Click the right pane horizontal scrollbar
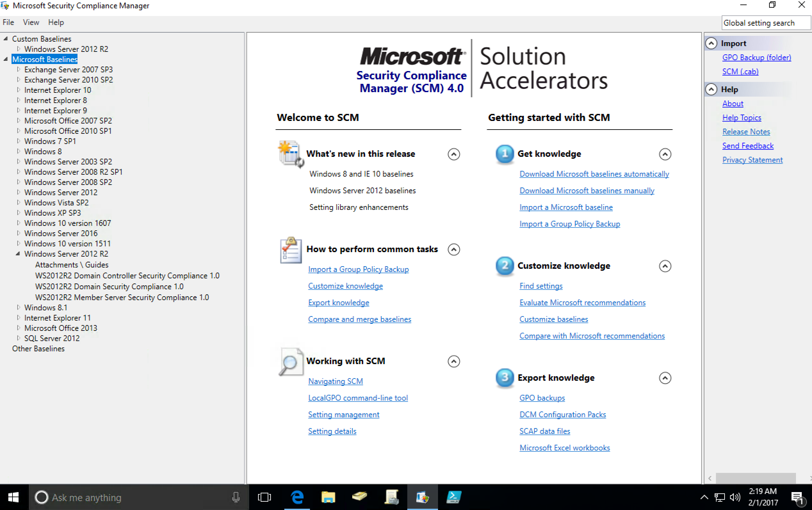Image resolution: width=812 pixels, height=510 pixels. pos(756,478)
